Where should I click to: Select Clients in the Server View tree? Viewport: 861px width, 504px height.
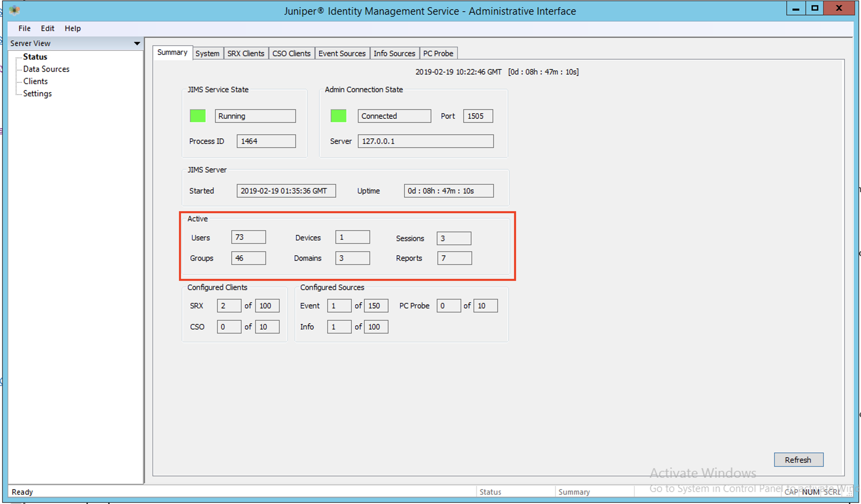(x=35, y=81)
